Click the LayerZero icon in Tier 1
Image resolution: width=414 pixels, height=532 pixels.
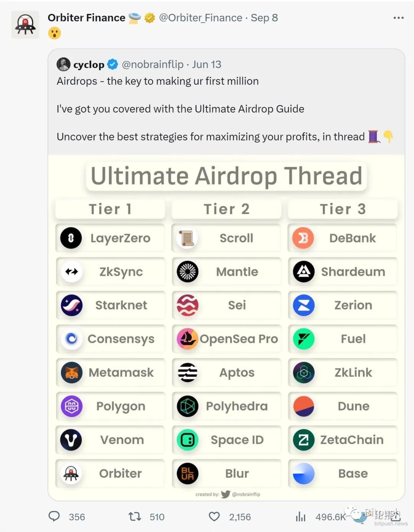tap(71, 238)
